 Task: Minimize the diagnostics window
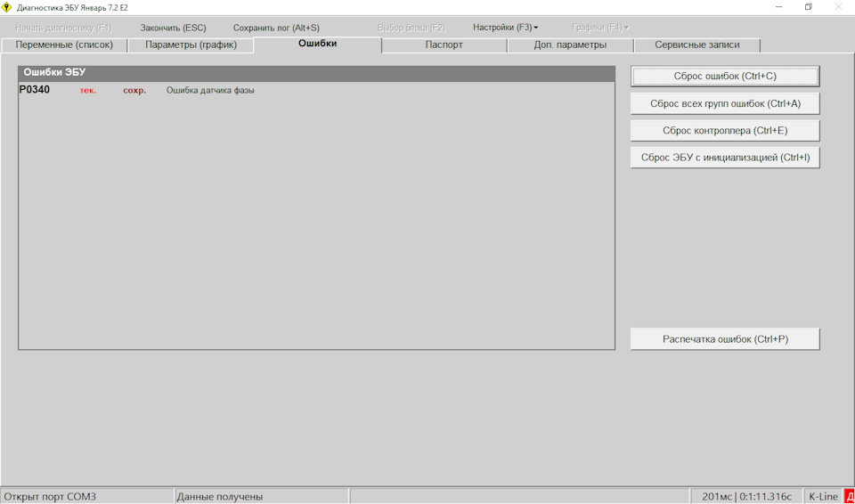point(778,7)
